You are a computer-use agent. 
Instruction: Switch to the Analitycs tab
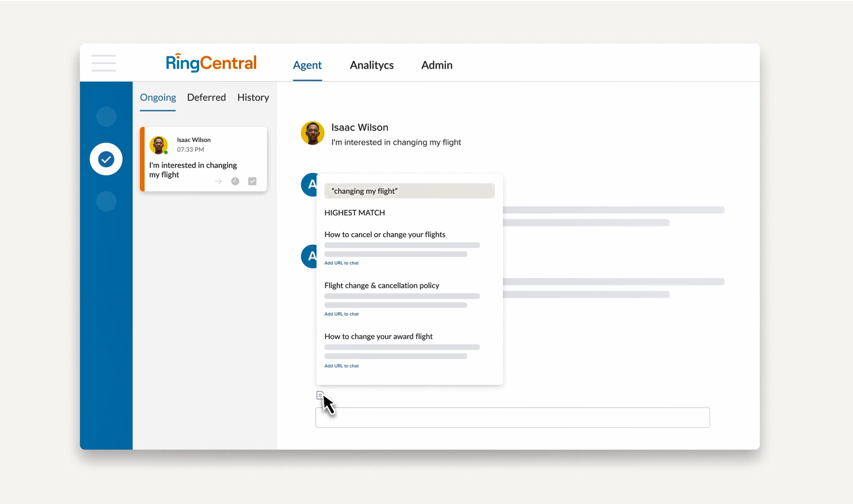point(371,65)
